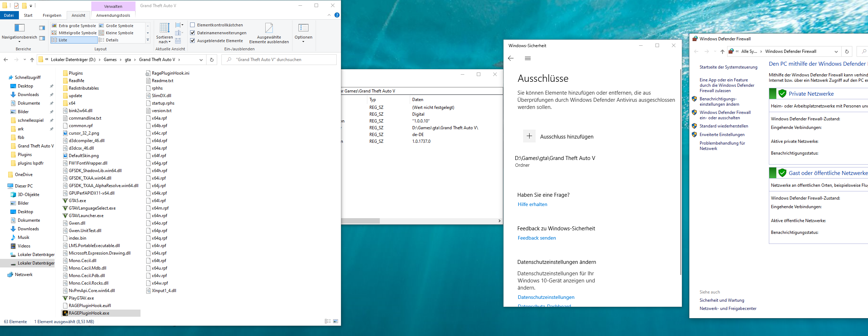Open OneDrive in the navigation pane

tap(24, 175)
